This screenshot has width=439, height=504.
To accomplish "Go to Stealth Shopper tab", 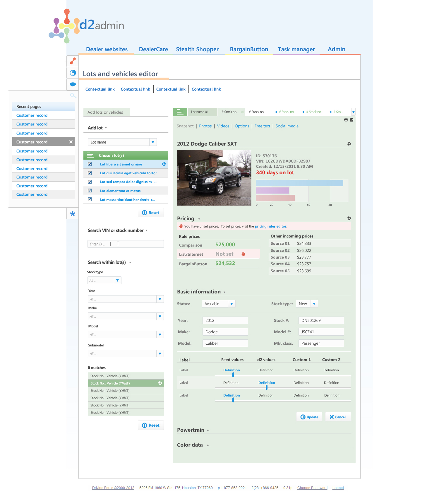I will [197, 49].
